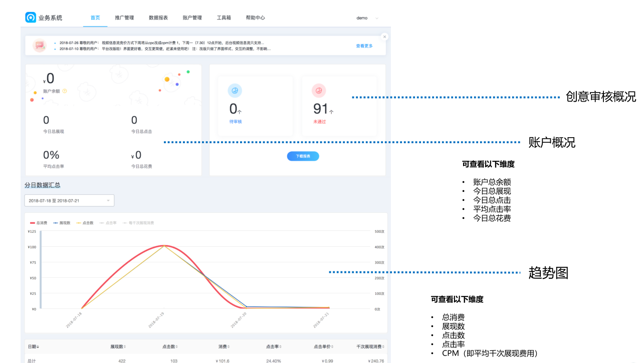This screenshot has width=644, height=363.
Task: Open 账户管理 menu
Action: click(192, 18)
